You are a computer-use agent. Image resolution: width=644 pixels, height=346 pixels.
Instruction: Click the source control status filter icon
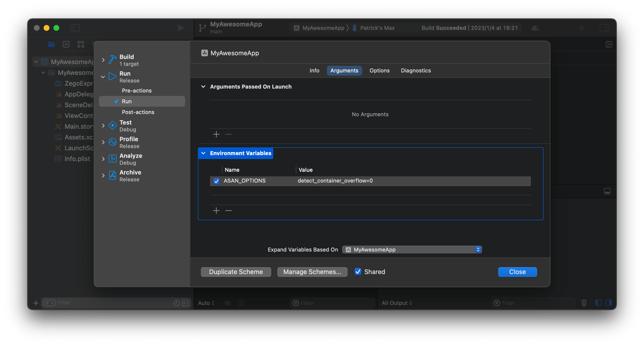[185, 303]
